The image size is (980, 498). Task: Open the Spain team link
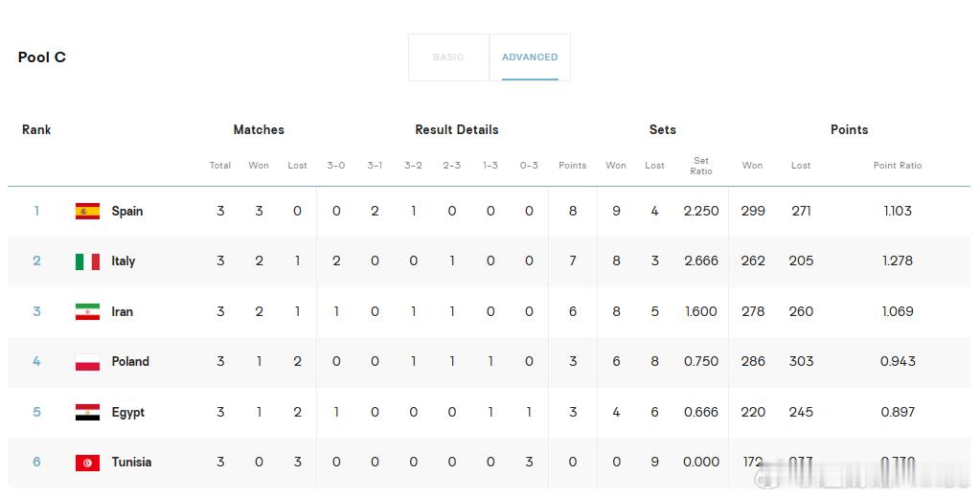tap(126, 212)
